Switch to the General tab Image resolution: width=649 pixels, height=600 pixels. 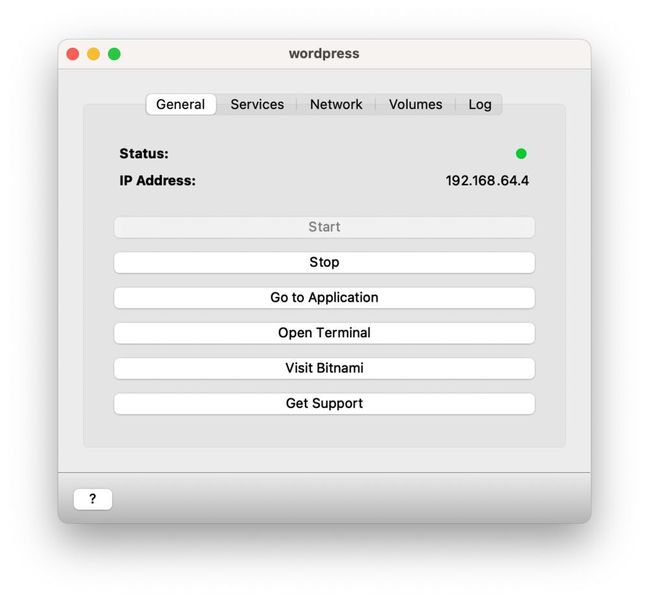point(181,104)
